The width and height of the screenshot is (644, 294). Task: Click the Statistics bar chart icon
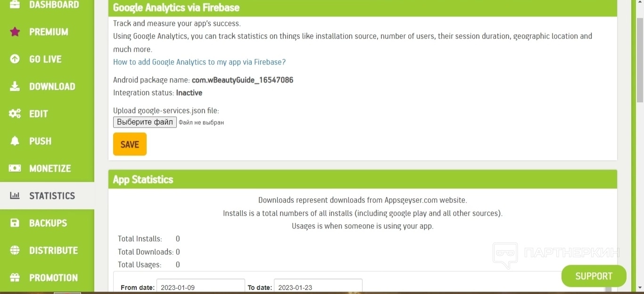15,196
